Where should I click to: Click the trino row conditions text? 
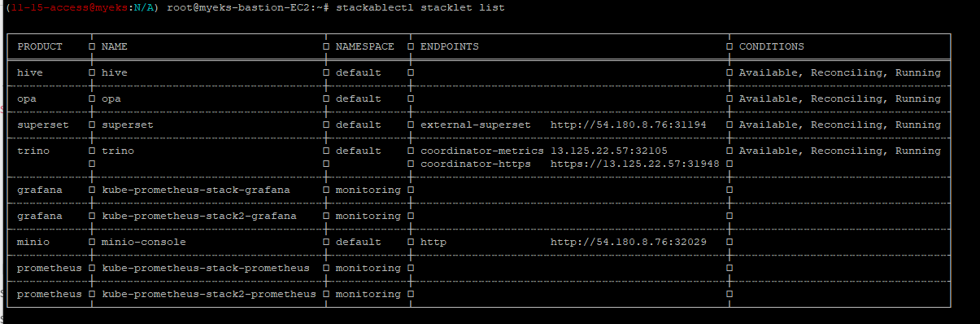point(840,151)
